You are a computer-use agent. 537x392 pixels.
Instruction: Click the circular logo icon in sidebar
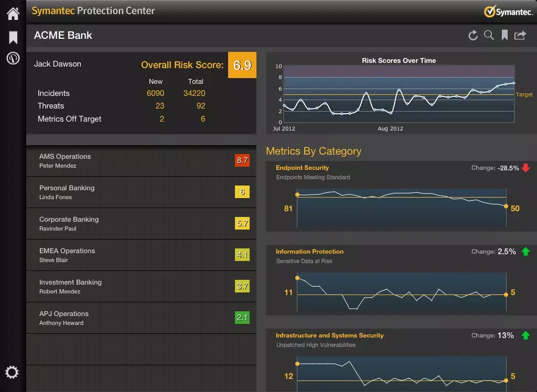13,58
